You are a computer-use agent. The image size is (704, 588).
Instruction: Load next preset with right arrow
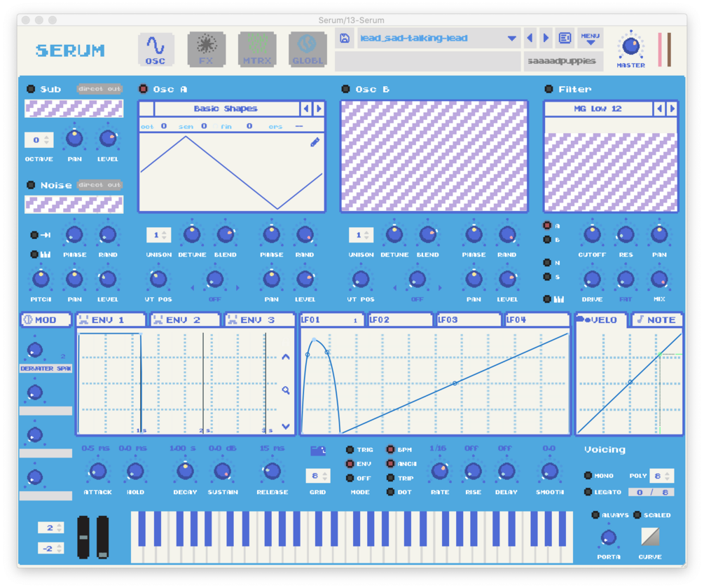546,38
